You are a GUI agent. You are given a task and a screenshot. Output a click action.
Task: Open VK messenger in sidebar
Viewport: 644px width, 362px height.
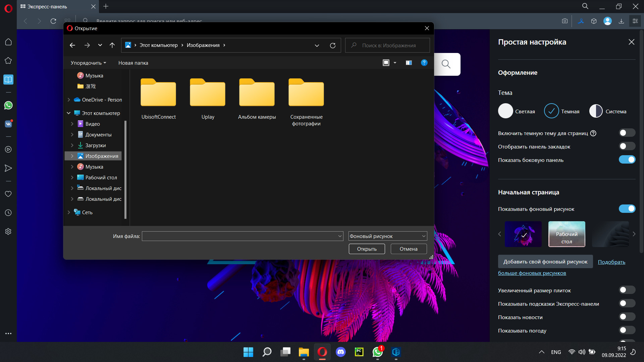(8, 124)
